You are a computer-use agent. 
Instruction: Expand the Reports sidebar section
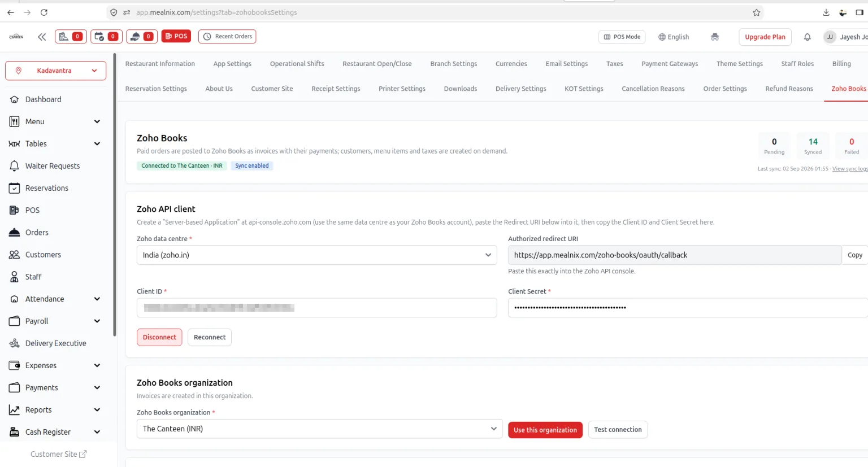pyautogui.click(x=55, y=410)
